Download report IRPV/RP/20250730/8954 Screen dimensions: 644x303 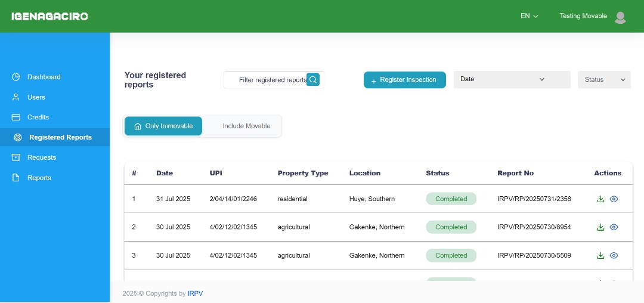tap(600, 227)
